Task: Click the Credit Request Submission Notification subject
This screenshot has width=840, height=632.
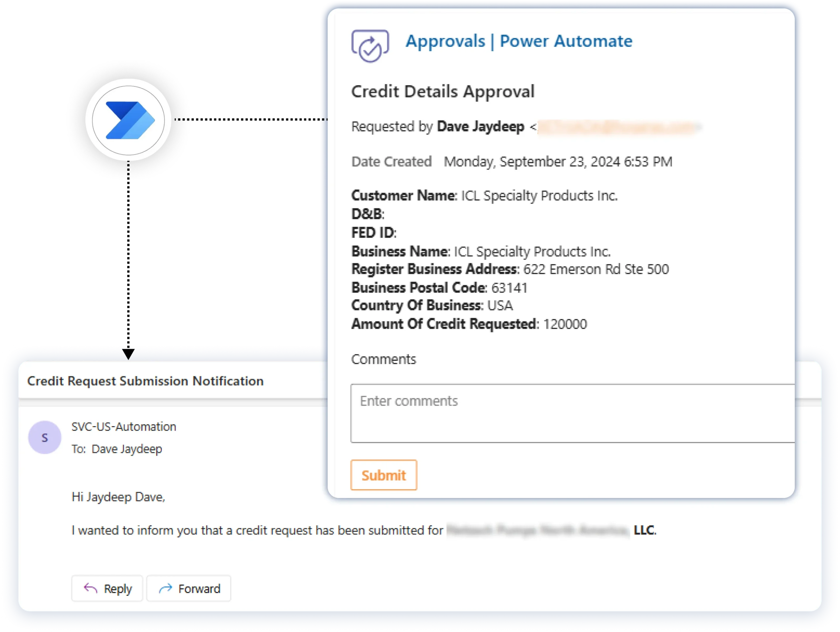Action: click(145, 381)
